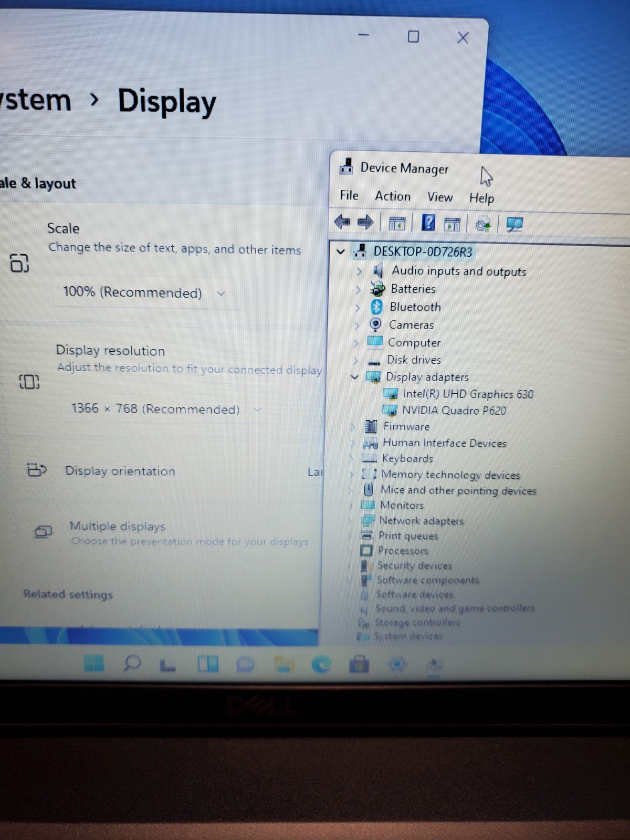Expand the Cameras category chevron
This screenshot has height=840, width=630.
[x=357, y=325]
